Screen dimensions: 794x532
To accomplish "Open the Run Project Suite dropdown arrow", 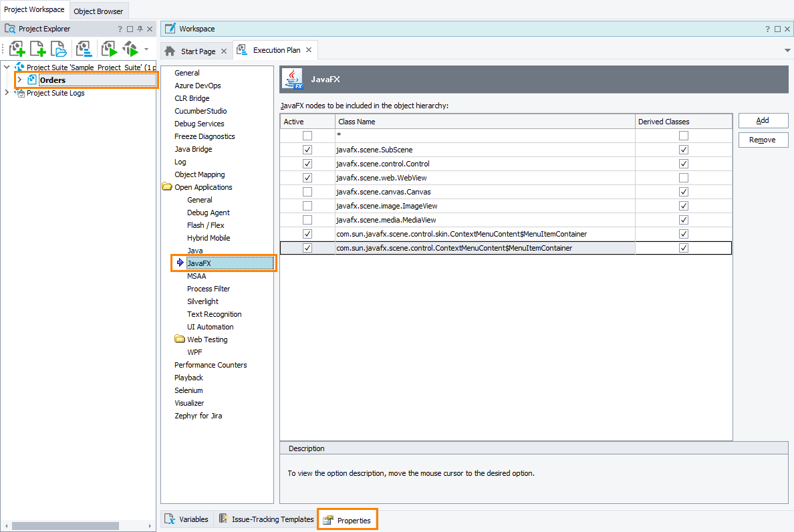I will click(145, 49).
